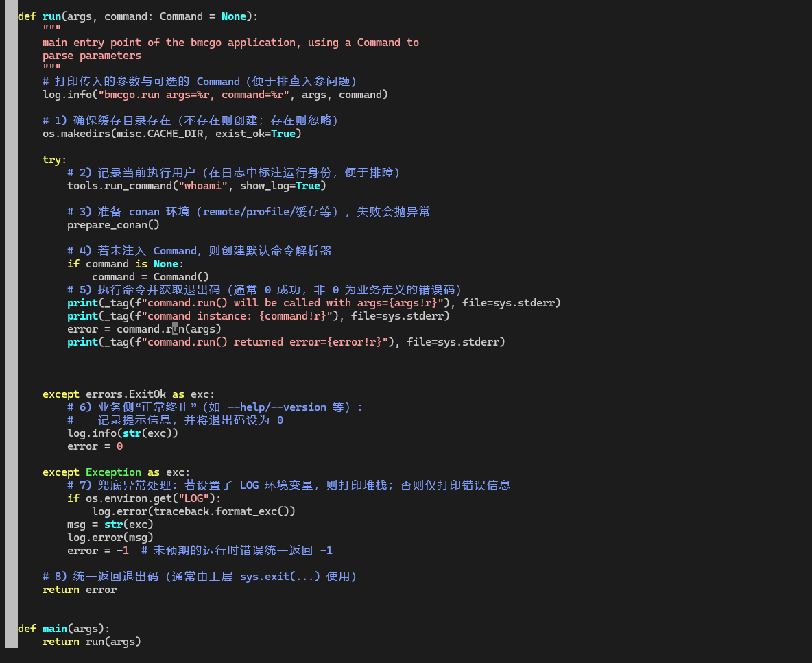Click the prepare_conan() function call

coord(113,225)
